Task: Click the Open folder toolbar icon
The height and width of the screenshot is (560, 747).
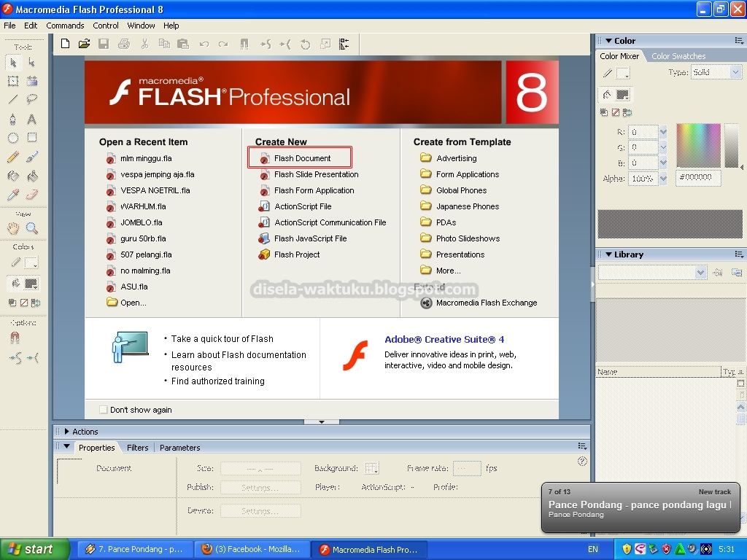Action: [85, 44]
